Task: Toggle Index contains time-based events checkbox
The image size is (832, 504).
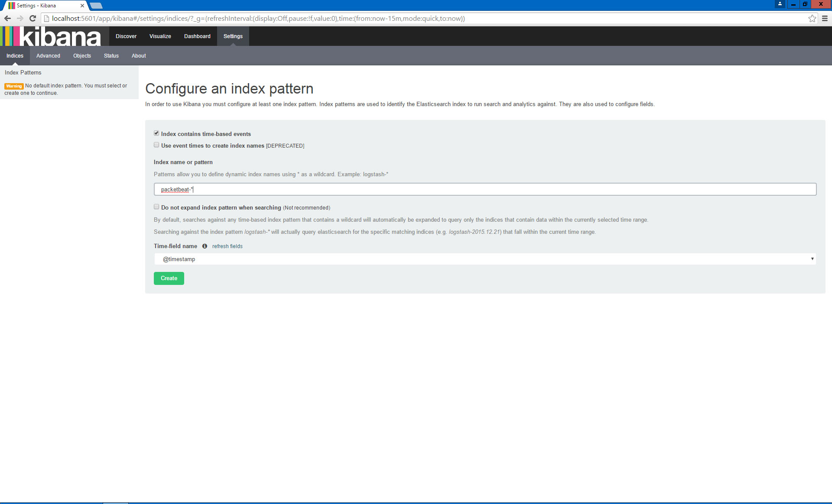Action: 156,133
